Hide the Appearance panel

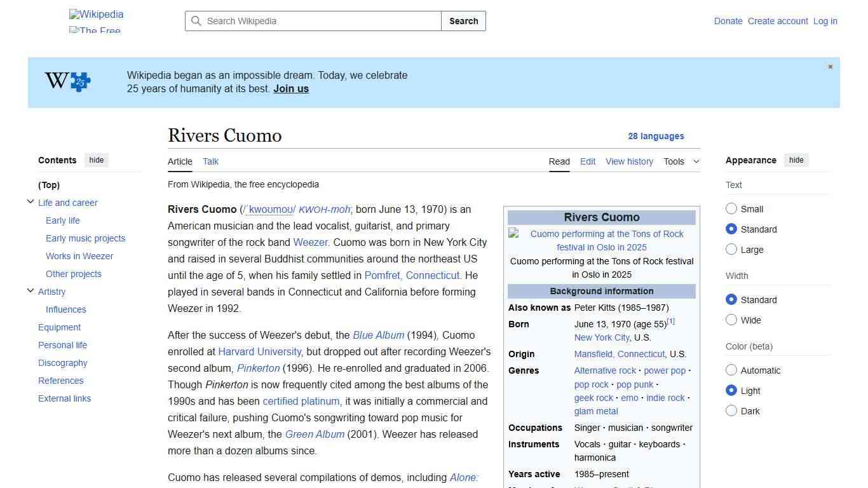point(796,160)
